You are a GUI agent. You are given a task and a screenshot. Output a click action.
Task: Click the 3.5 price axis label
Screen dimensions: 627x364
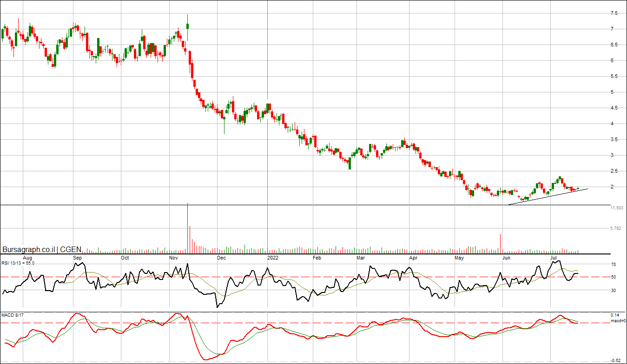pyautogui.click(x=614, y=140)
